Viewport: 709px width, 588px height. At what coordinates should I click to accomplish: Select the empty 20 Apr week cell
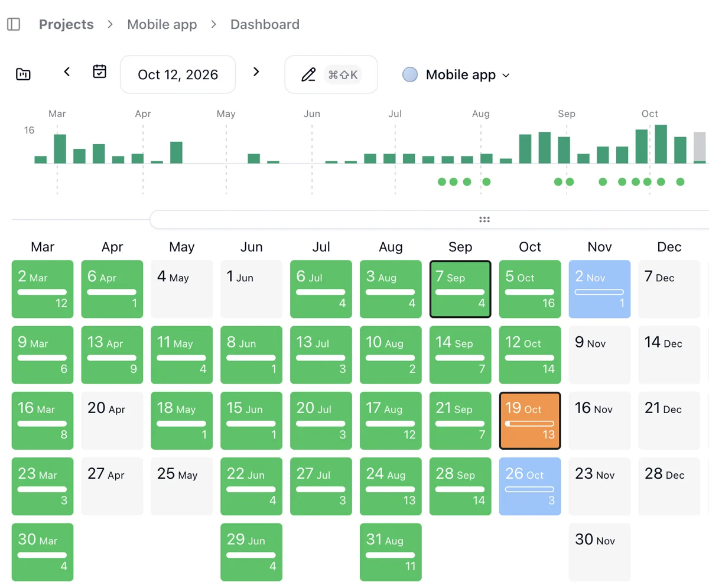(112, 420)
